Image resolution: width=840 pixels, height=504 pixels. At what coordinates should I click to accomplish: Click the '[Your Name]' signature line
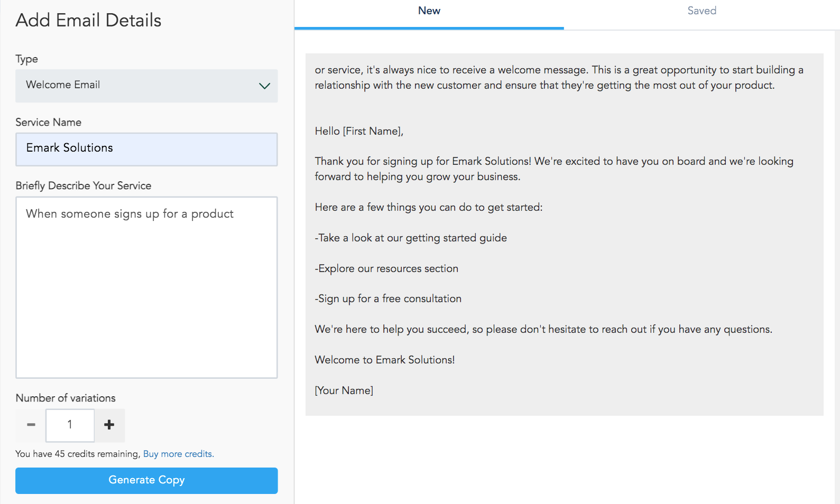[x=344, y=390]
